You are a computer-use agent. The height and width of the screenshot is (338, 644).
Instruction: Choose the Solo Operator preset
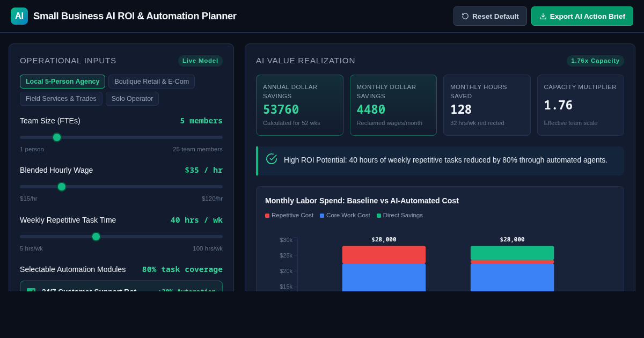132,99
